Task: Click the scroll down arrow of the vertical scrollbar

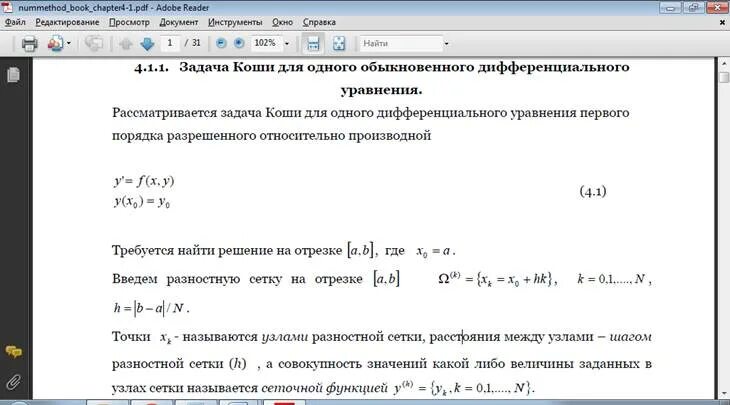Action: tap(724, 394)
